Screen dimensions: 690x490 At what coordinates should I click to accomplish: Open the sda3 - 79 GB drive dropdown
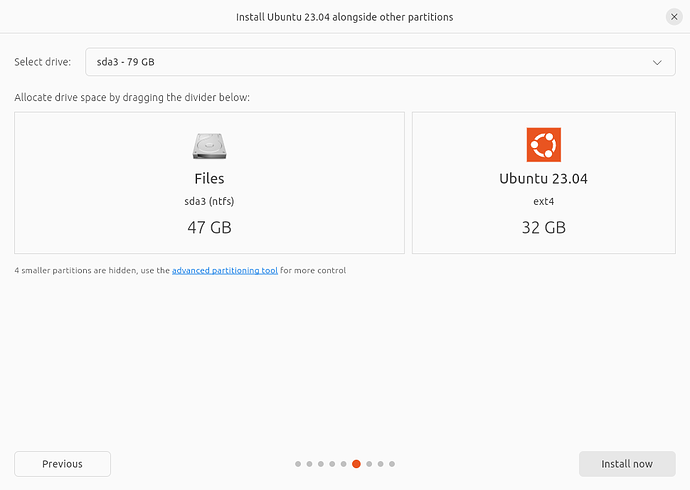tap(380, 62)
